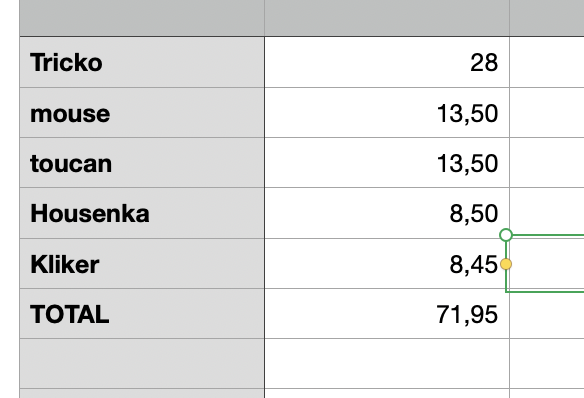Click the empty value cell below 71,95
The height and width of the screenshot is (398, 584).
[387, 363]
